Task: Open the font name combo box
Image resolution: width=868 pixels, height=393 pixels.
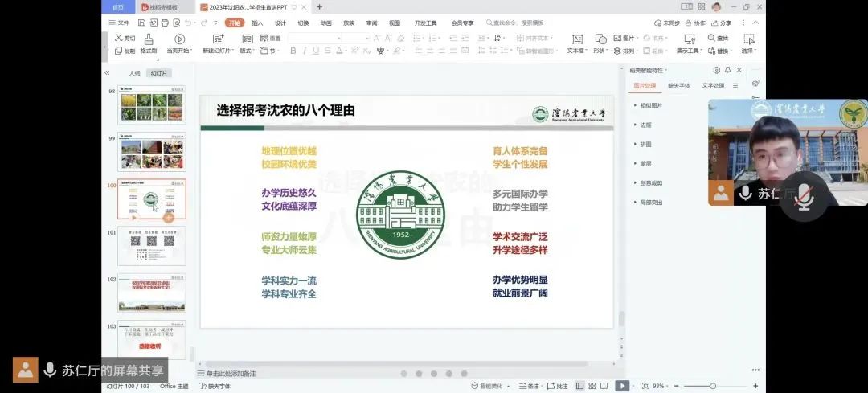Action: pos(314,38)
